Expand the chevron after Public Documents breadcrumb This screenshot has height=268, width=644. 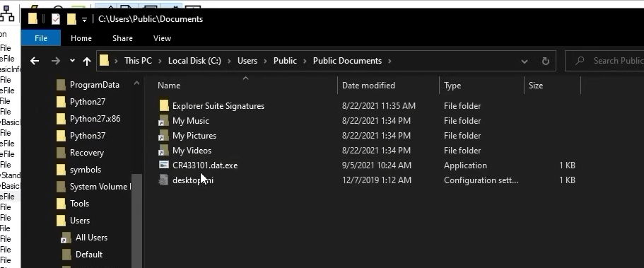[x=390, y=61]
